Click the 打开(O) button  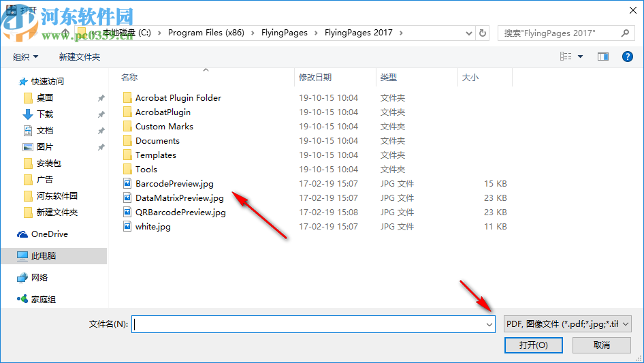(x=534, y=345)
